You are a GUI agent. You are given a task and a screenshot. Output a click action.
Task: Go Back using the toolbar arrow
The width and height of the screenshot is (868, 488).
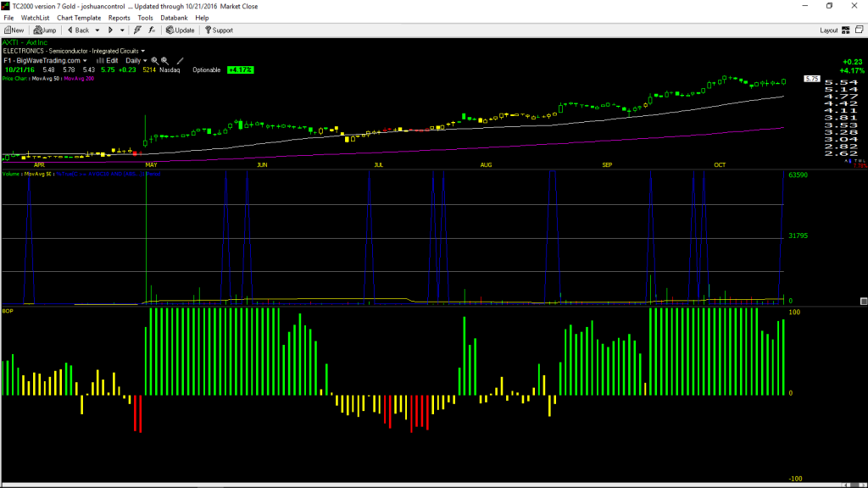(x=78, y=30)
